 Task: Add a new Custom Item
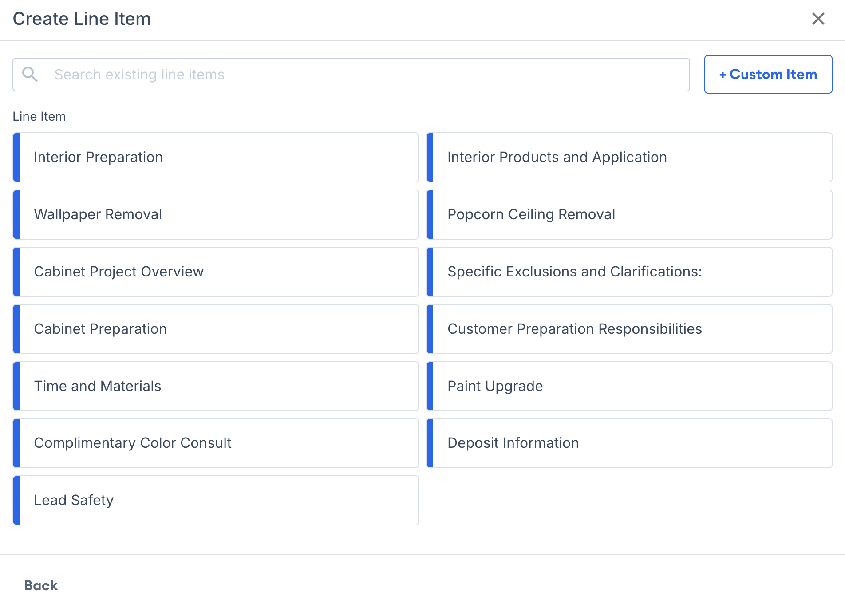coord(768,74)
